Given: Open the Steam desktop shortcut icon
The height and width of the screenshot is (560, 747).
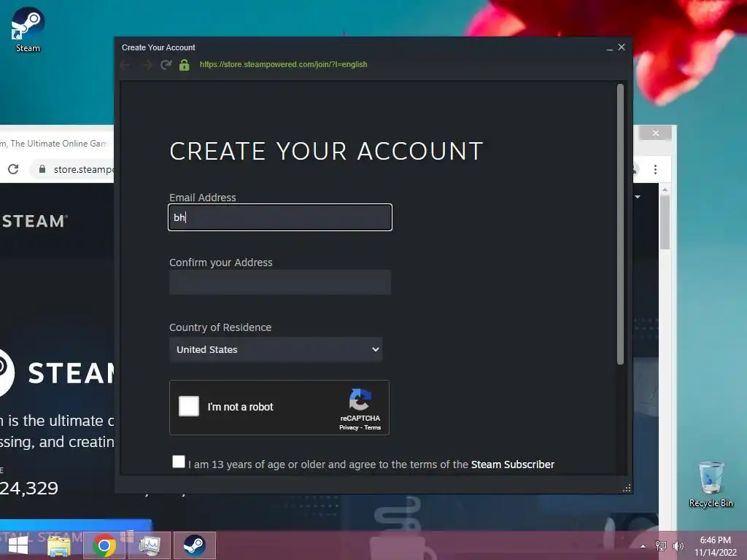Looking at the screenshot, I should pyautogui.click(x=28, y=29).
